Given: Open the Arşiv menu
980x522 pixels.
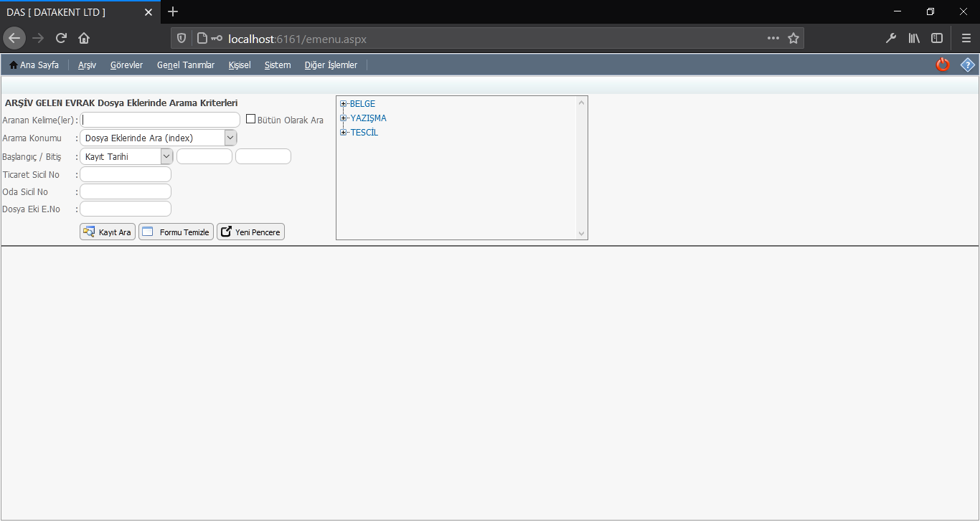Looking at the screenshot, I should point(87,65).
